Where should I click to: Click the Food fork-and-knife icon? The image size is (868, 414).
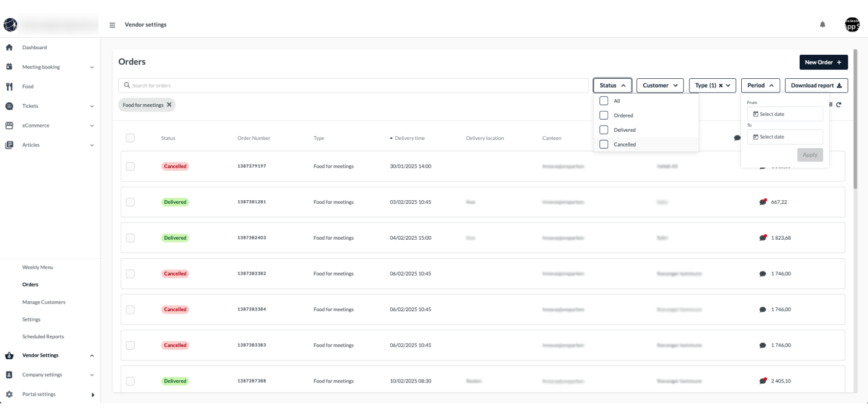click(x=9, y=86)
